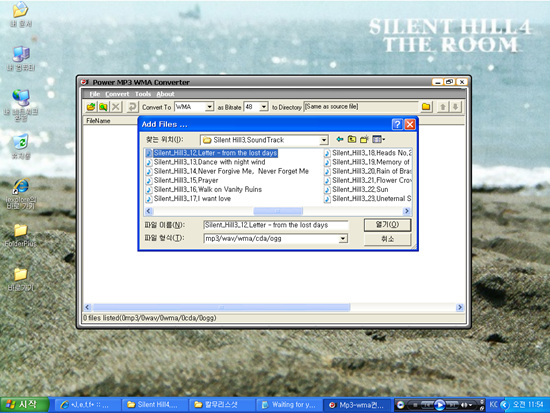550x413 pixels.
Task: Open the My Documents desktop icon
Action: point(20,15)
